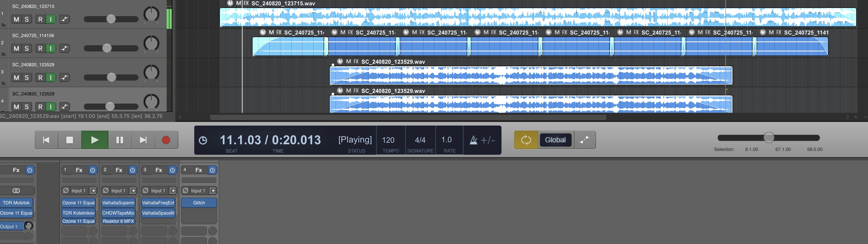Pause playback in the transport bar
This screenshot has height=244, width=868.
point(120,140)
